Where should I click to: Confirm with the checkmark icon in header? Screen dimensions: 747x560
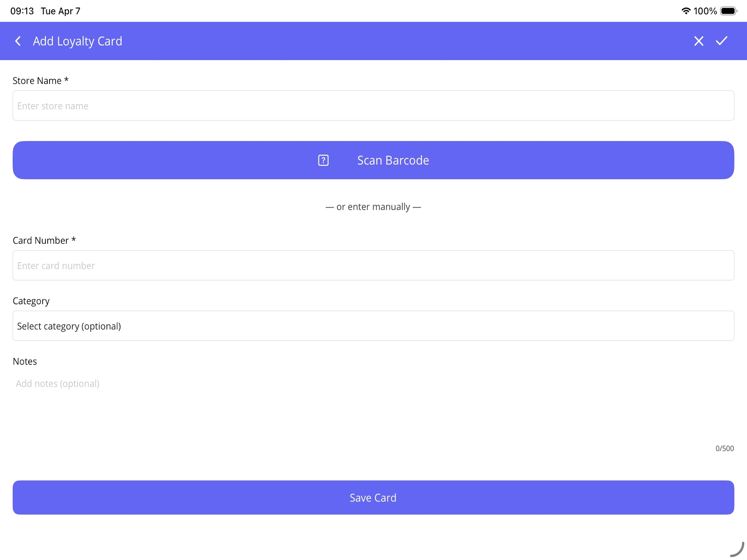(721, 41)
